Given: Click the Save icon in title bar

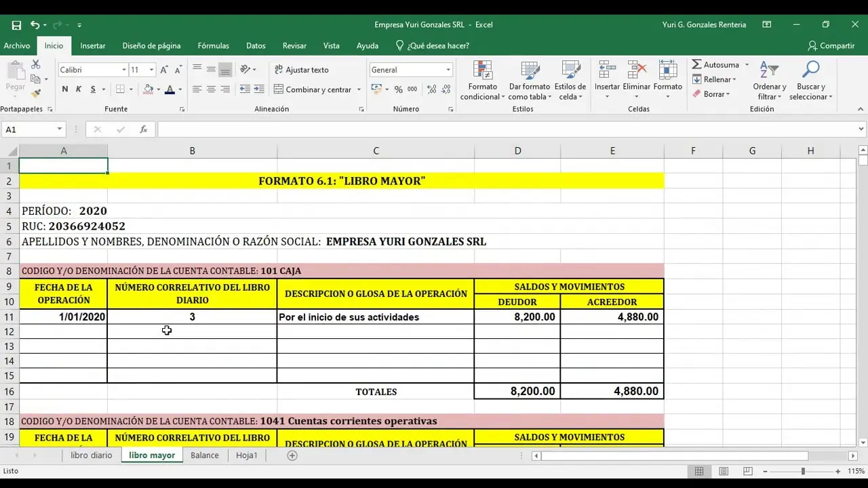Looking at the screenshot, I should (16, 25).
